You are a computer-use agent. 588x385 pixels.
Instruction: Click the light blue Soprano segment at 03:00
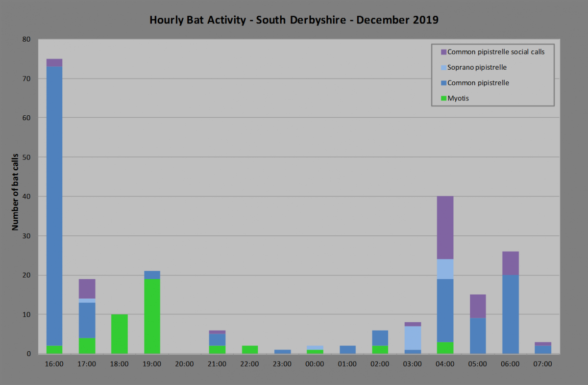413,338
